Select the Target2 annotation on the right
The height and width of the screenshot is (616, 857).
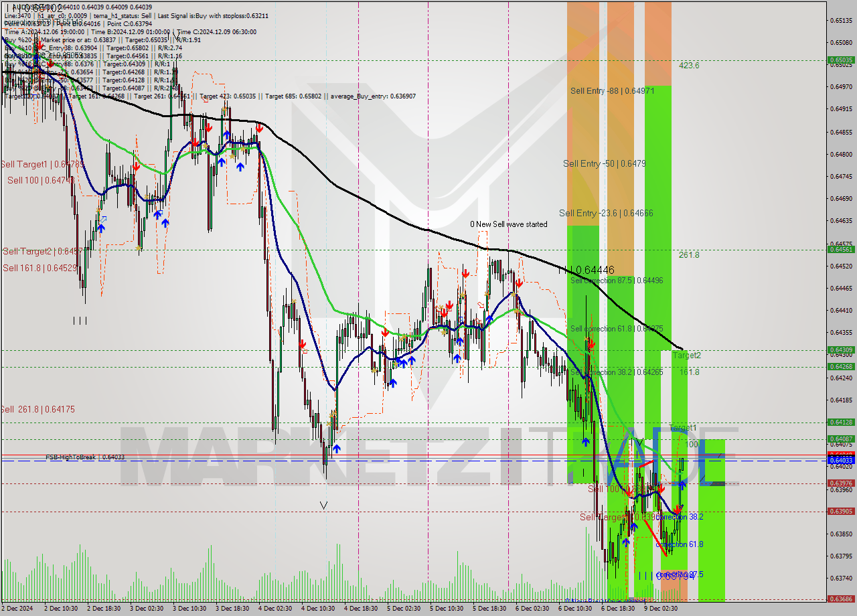coord(687,356)
